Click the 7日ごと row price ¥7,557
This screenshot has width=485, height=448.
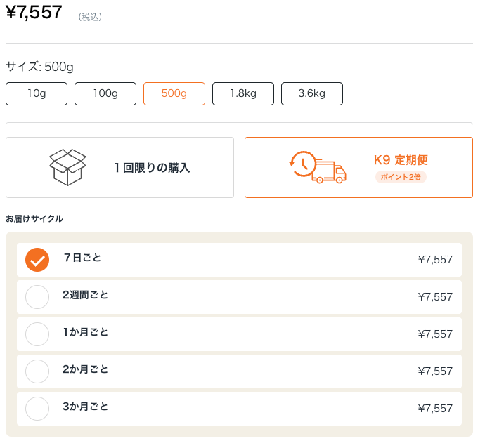pos(435,260)
